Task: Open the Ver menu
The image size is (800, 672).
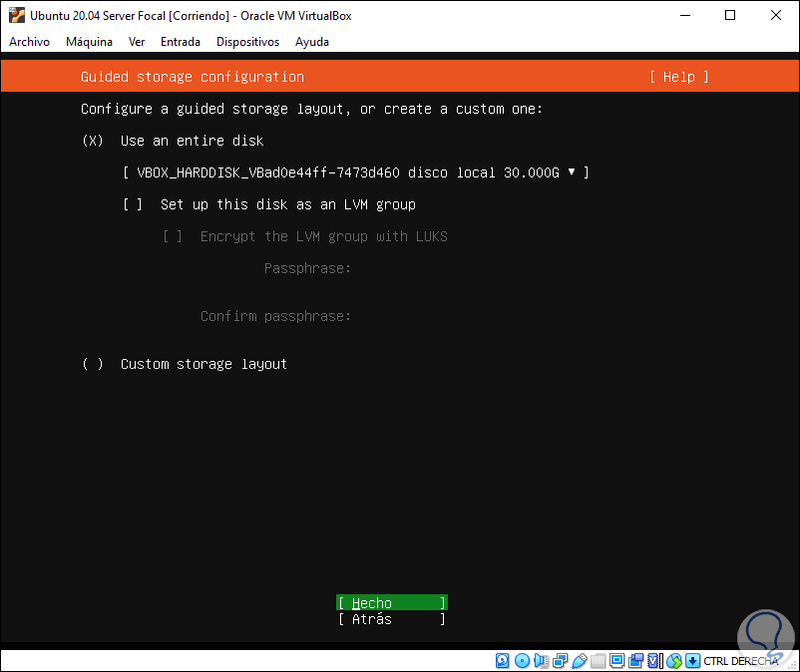Action: (137, 42)
